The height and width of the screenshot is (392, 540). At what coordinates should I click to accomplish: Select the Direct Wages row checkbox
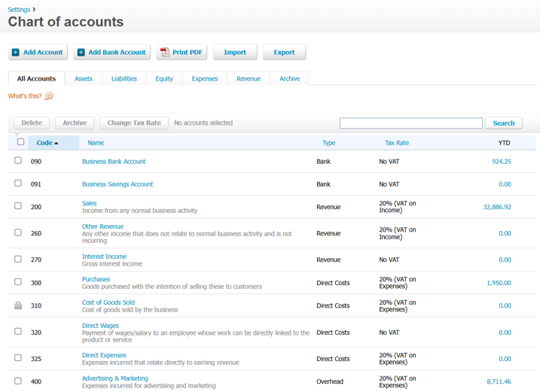coord(18,331)
